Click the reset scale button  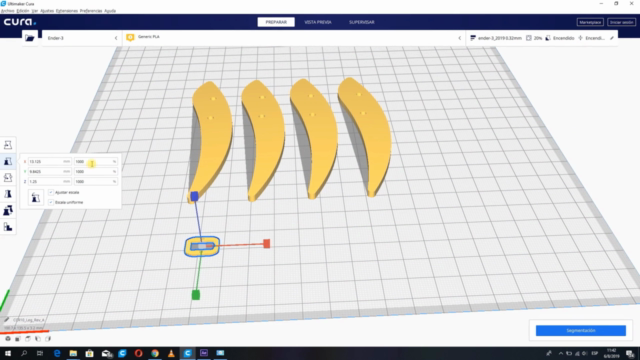coord(36,198)
